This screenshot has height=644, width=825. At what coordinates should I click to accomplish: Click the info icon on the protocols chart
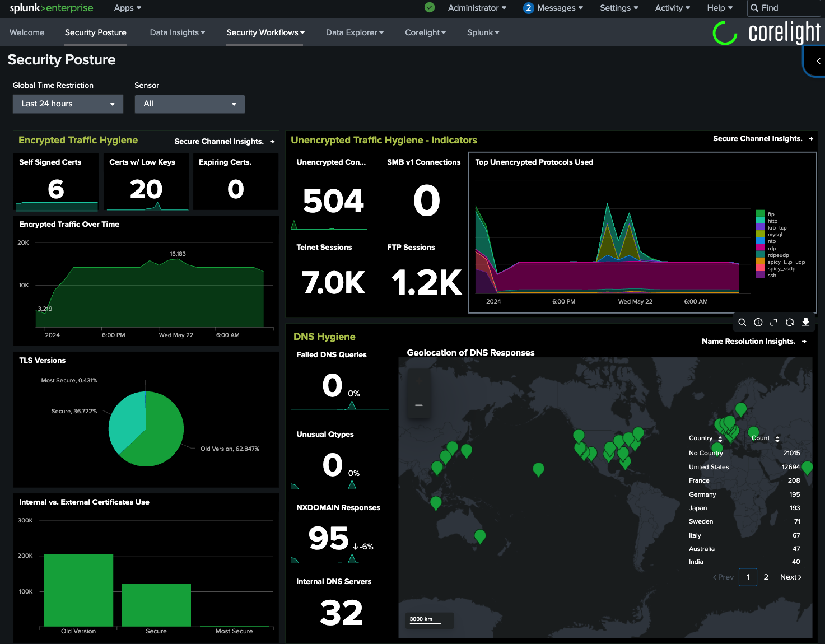(x=758, y=322)
